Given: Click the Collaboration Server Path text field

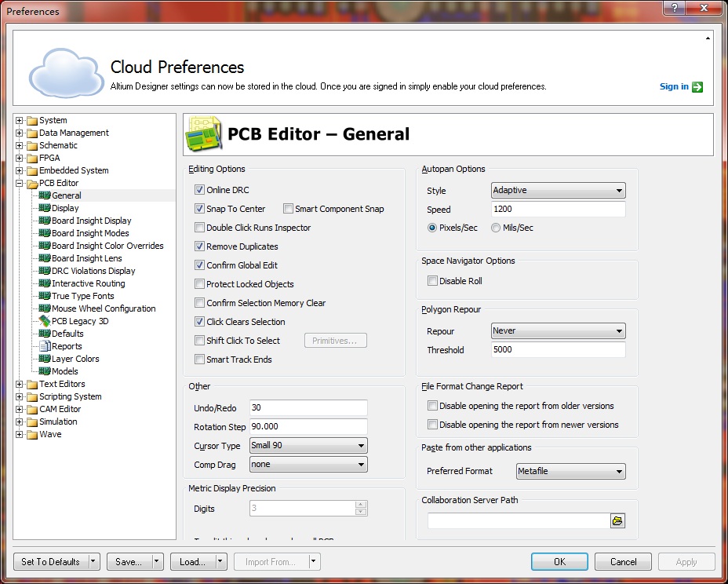Looking at the screenshot, I should point(519,521).
